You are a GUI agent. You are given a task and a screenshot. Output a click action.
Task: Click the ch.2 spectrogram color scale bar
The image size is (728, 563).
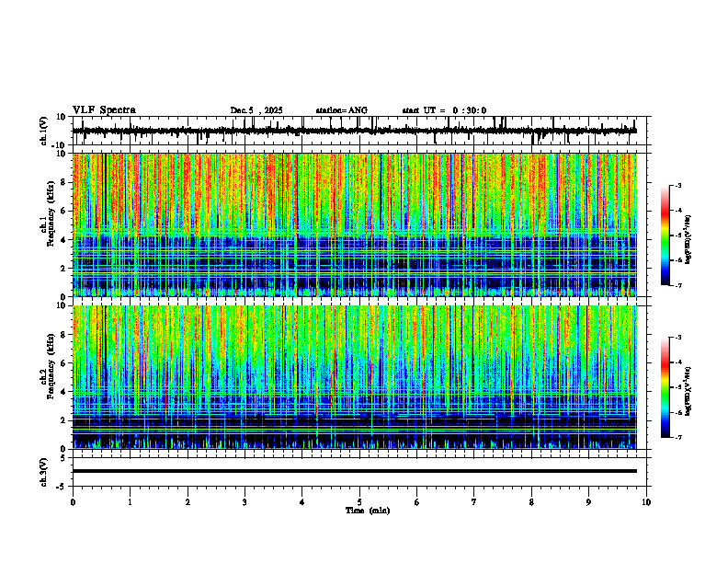(x=665, y=387)
